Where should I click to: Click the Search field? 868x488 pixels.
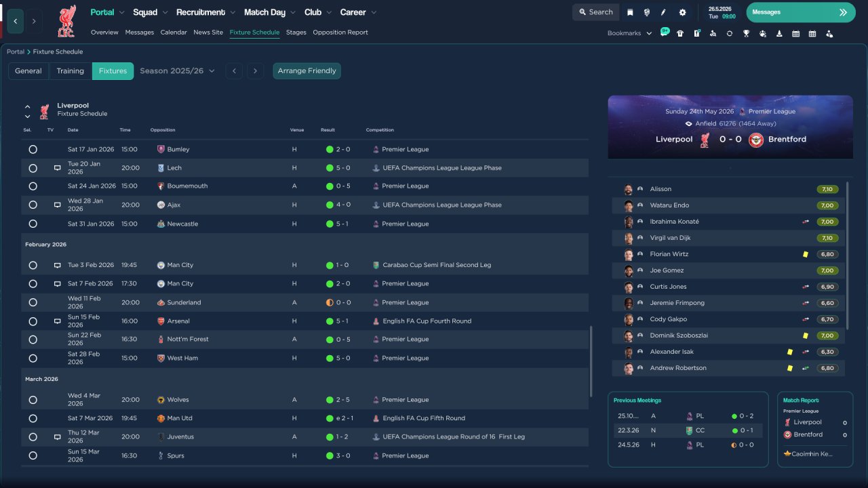[x=595, y=12]
